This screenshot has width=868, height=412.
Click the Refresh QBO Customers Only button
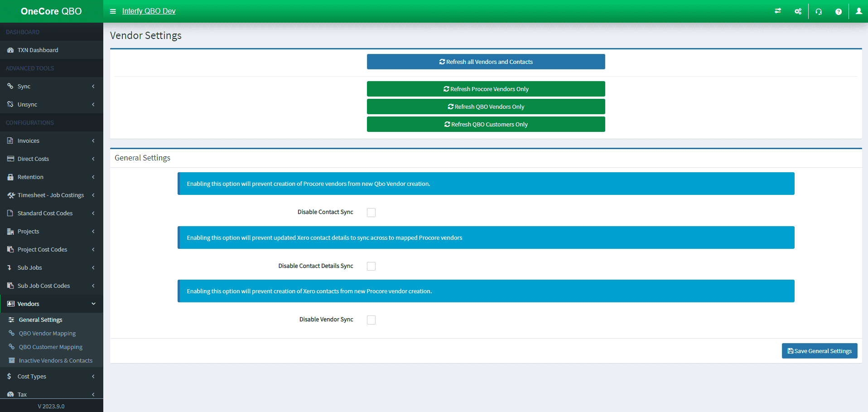click(486, 124)
